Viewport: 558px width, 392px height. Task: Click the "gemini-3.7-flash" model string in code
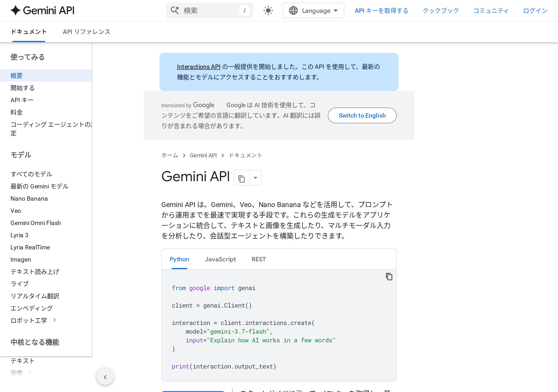(x=238, y=332)
